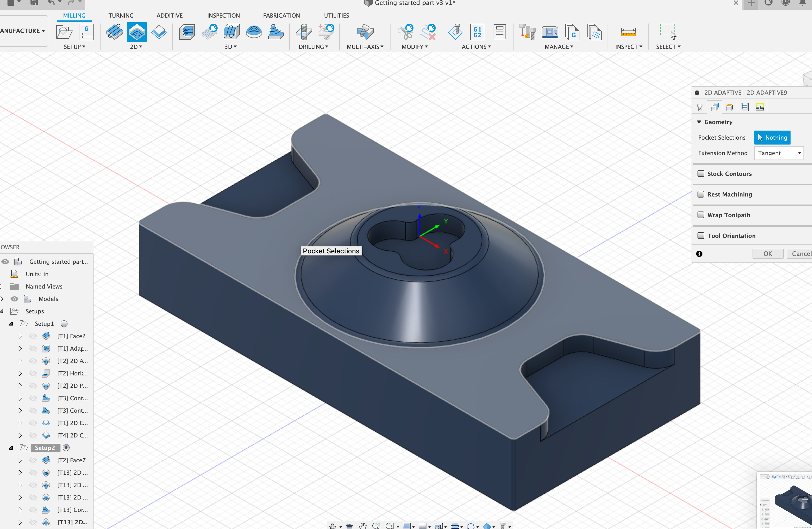The width and height of the screenshot is (812, 529).
Task: Open the Linking tab icon in the dialog
Action: click(x=760, y=108)
